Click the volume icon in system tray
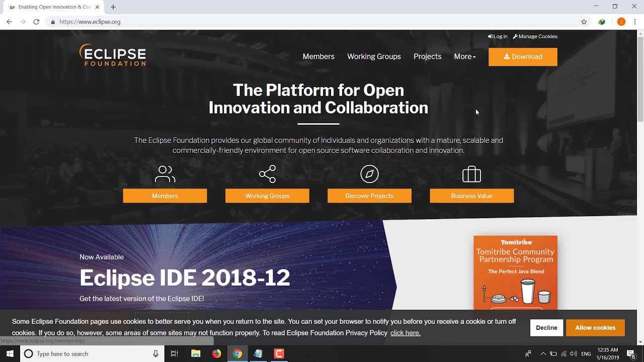 pyautogui.click(x=574, y=354)
